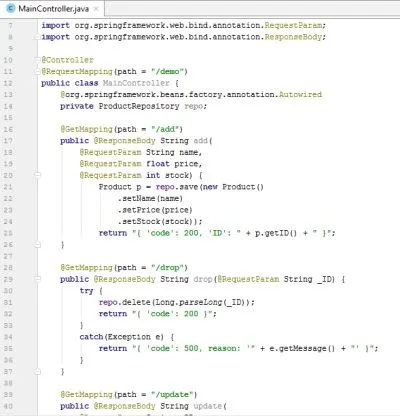Click ResponseBody in the line 8 import
Screen dimensions: 400x416
(x=293, y=37)
